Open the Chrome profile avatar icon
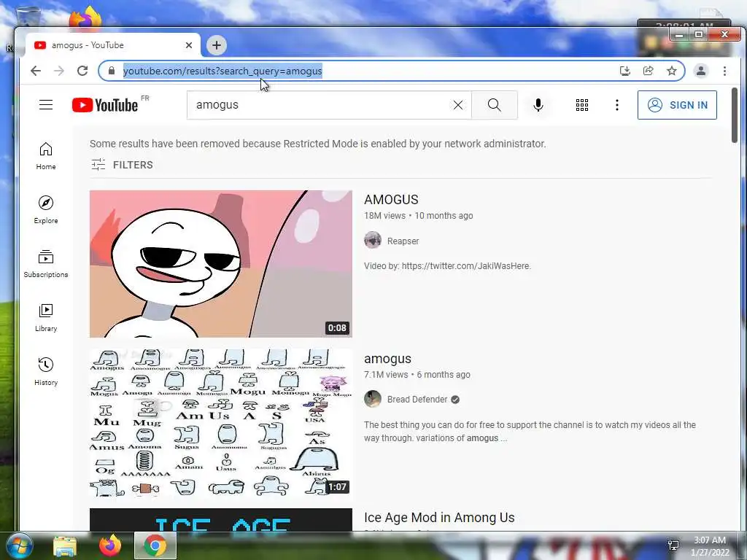Viewport: 747px width, 560px height. (x=701, y=71)
